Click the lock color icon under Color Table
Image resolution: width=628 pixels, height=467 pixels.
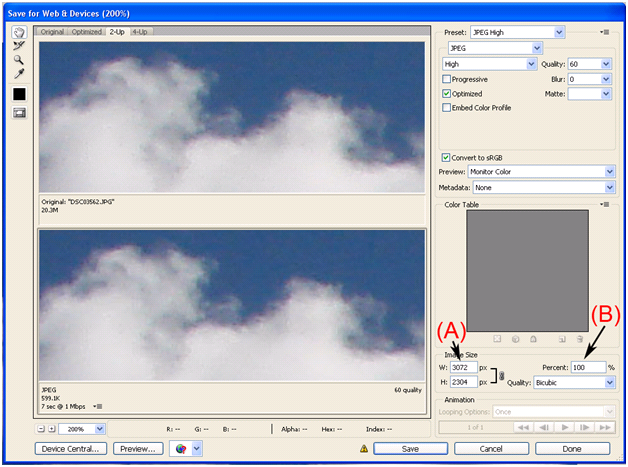533,339
